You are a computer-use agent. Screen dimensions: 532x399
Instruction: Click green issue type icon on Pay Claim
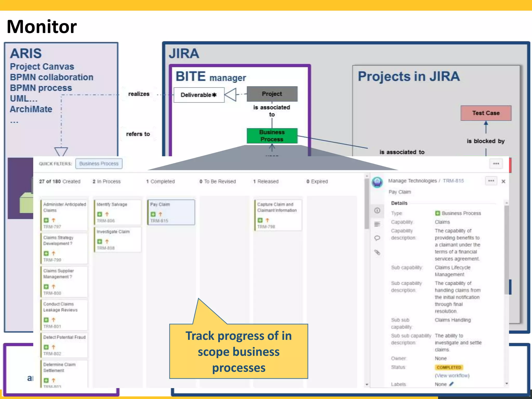pos(153,214)
